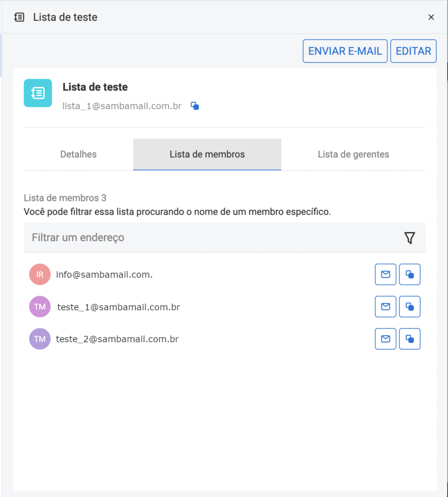The height and width of the screenshot is (497, 448).
Task: Select the Lista de membros tab
Action: click(x=207, y=155)
